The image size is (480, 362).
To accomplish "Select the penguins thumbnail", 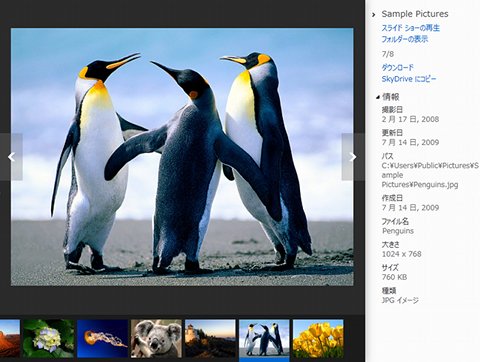I will 264,339.
